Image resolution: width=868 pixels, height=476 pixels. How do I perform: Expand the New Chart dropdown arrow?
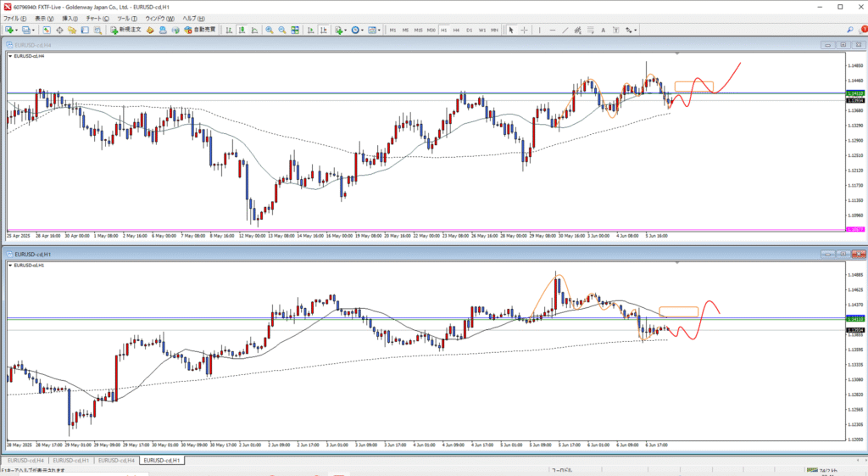(17, 30)
